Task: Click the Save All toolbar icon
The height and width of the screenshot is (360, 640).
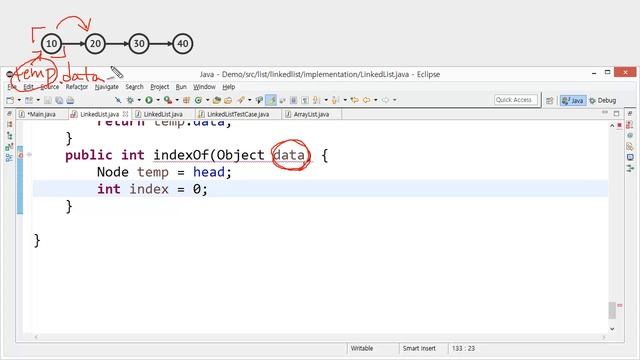Action: pyautogui.click(x=59, y=100)
